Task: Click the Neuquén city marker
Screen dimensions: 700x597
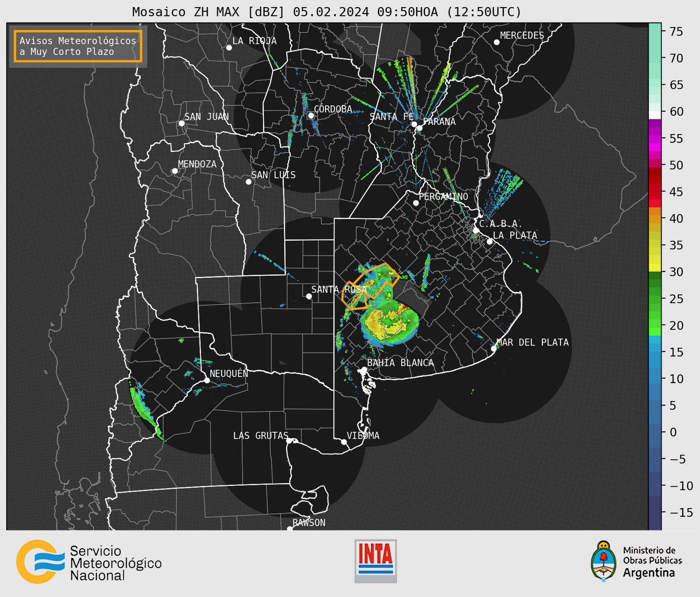Action: pyautogui.click(x=207, y=380)
